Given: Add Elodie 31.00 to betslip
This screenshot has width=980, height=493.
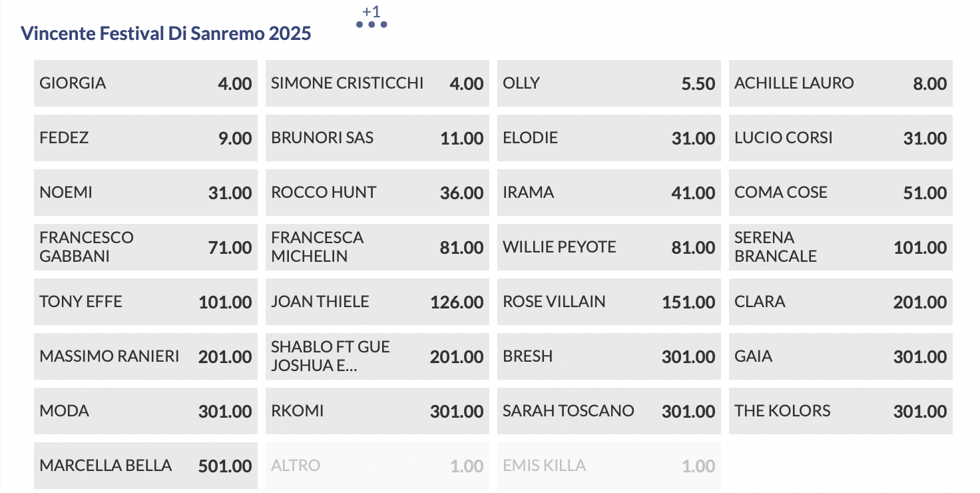Looking at the screenshot, I should click(x=609, y=138).
